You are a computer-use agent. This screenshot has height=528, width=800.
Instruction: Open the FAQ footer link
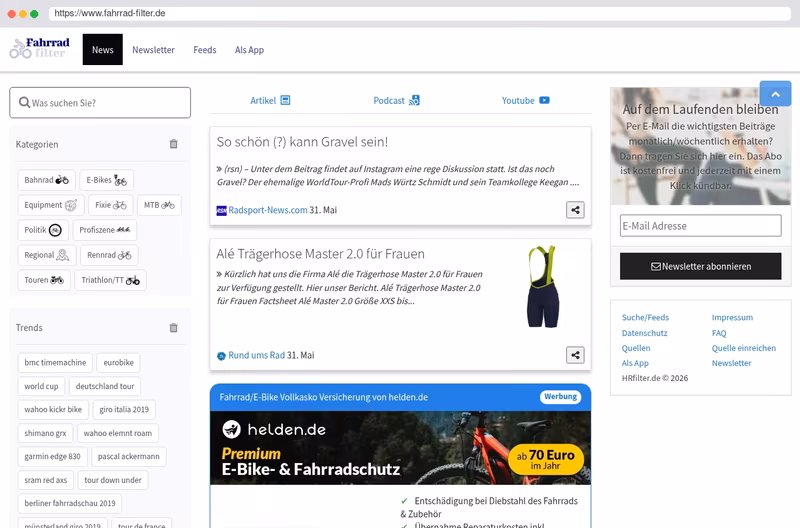(x=719, y=333)
